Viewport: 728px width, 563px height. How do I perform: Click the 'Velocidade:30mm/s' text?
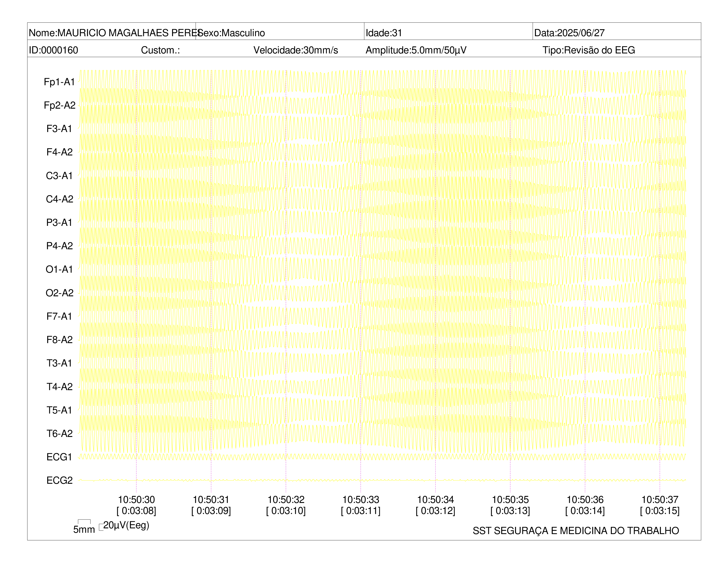(x=296, y=50)
